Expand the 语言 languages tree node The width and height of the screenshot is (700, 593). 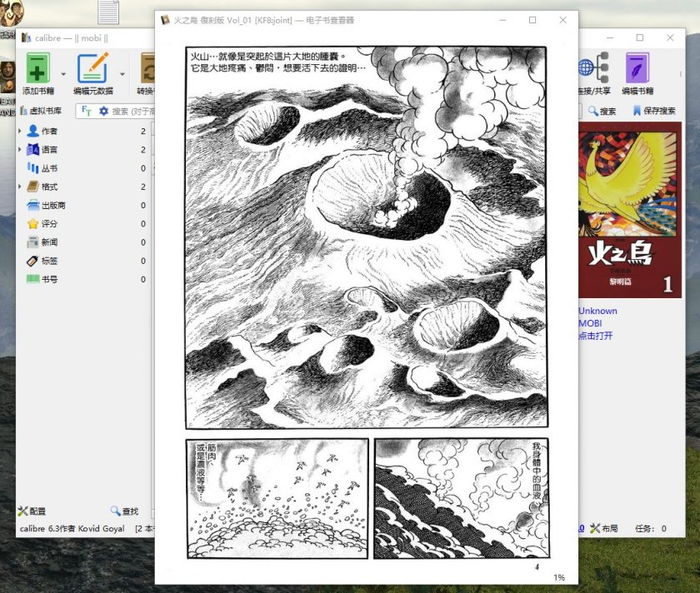tap(20, 149)
